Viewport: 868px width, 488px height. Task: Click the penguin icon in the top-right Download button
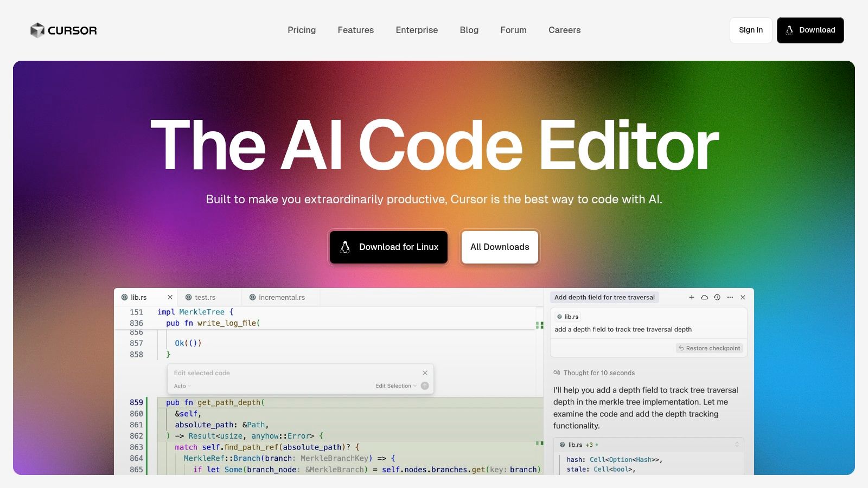point(789,30)
